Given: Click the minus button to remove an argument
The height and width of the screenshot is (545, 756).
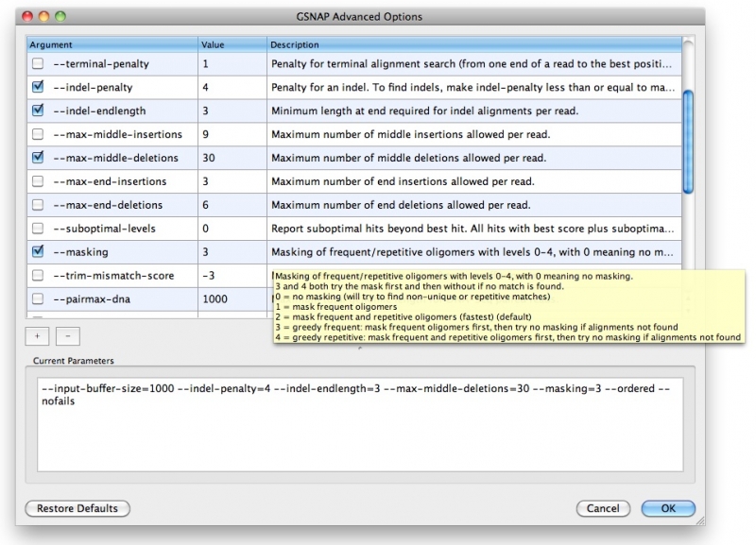Looking at the screenshot, I should [x=68, y=336].
